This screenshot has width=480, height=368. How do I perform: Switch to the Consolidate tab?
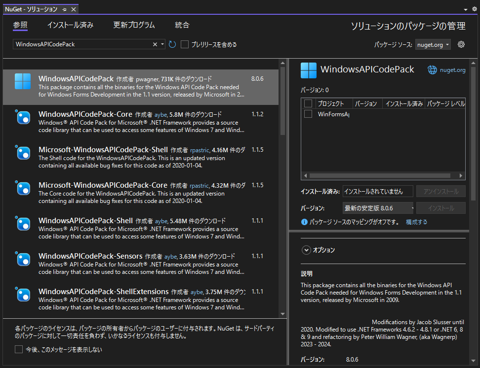[x=182, y=25]
